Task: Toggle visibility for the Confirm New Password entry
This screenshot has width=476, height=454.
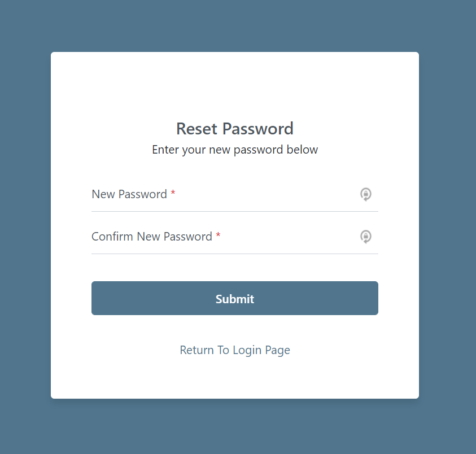Action: 366,237
